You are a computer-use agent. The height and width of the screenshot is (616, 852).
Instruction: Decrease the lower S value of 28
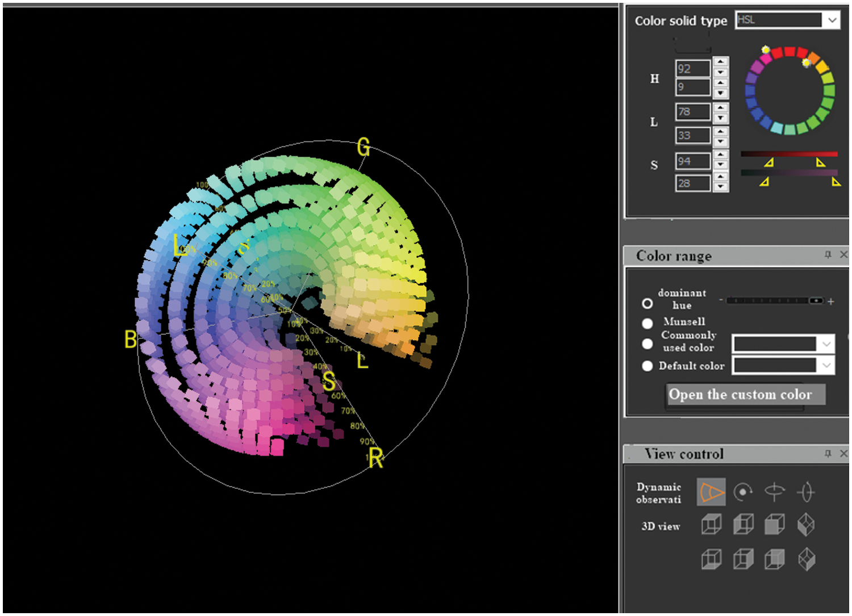tap(720, 187)
